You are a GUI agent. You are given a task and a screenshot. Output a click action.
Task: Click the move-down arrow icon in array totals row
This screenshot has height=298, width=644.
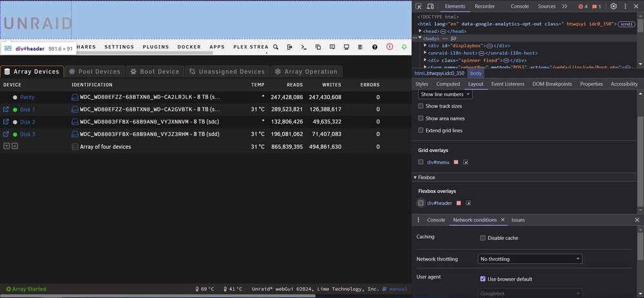point(6,146)
